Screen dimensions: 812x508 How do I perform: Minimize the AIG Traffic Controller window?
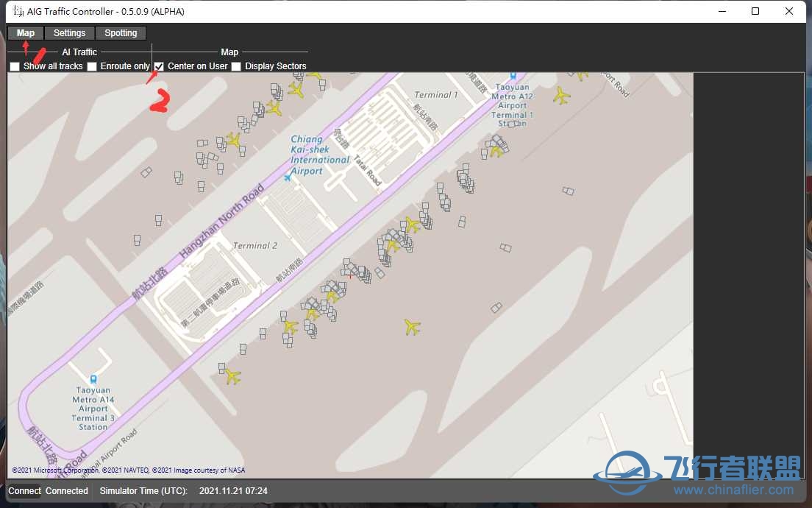tap(722, 11)
